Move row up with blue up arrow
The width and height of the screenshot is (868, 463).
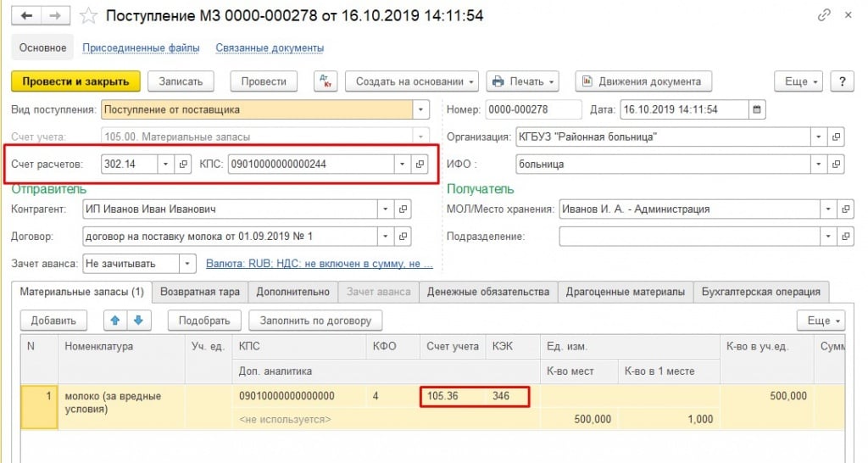coord(115,321)
